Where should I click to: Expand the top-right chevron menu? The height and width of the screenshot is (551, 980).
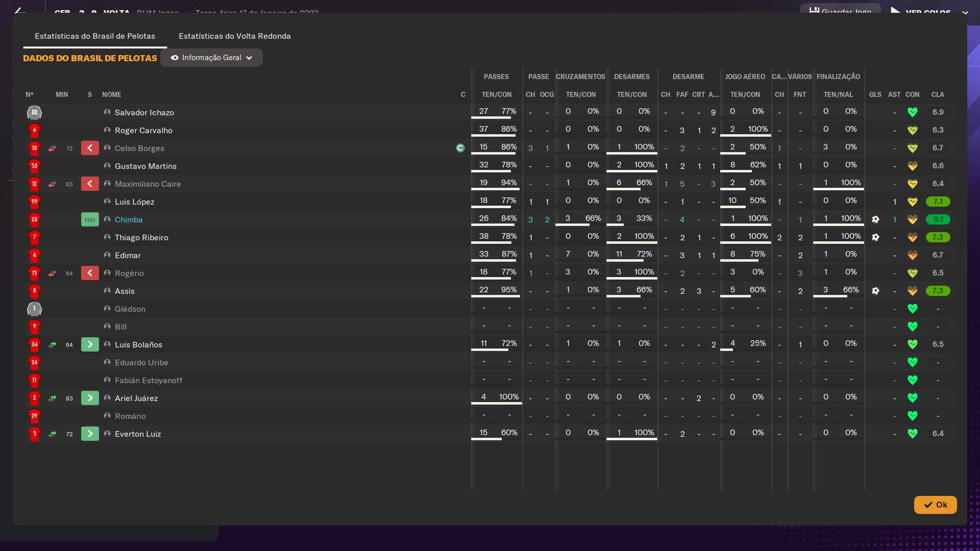tap(965, 12)
